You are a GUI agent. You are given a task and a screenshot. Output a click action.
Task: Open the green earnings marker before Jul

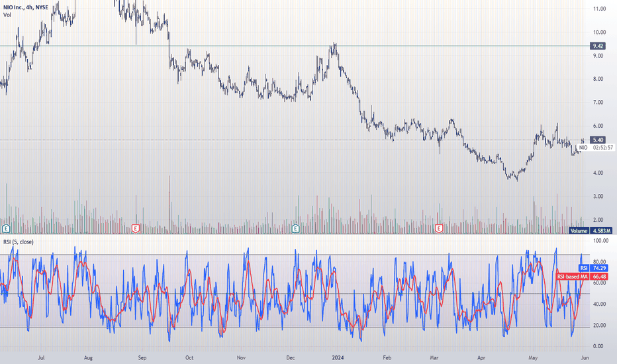(x=6, y=228)
